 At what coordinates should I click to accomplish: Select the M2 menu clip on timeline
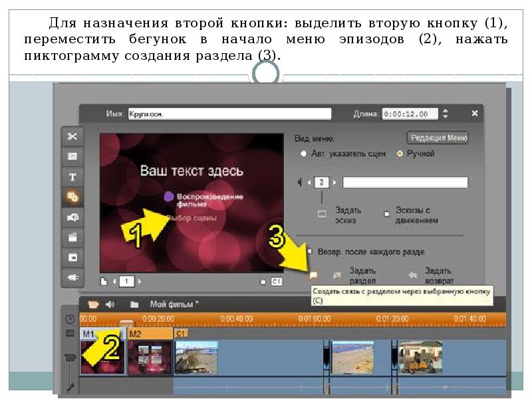(x=149, y=352)
